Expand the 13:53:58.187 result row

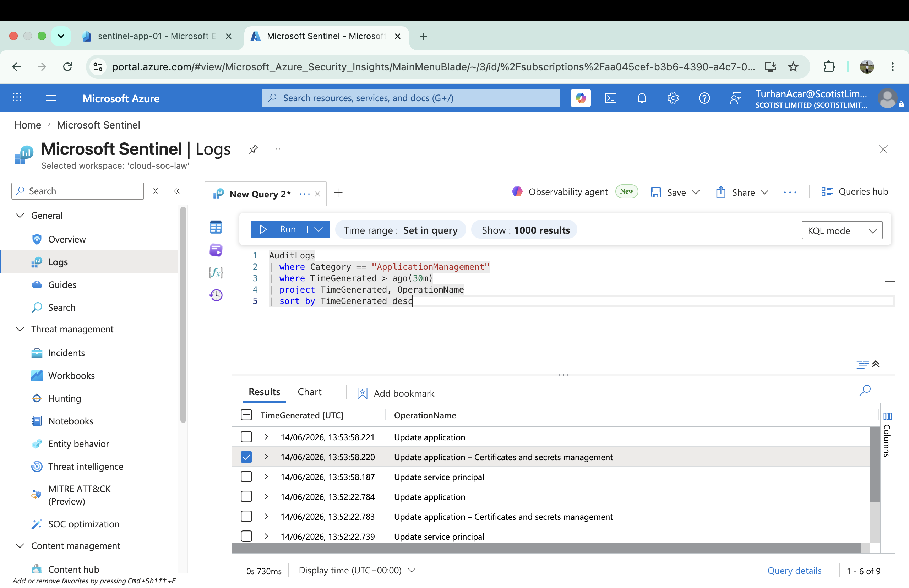pos(266,477)
